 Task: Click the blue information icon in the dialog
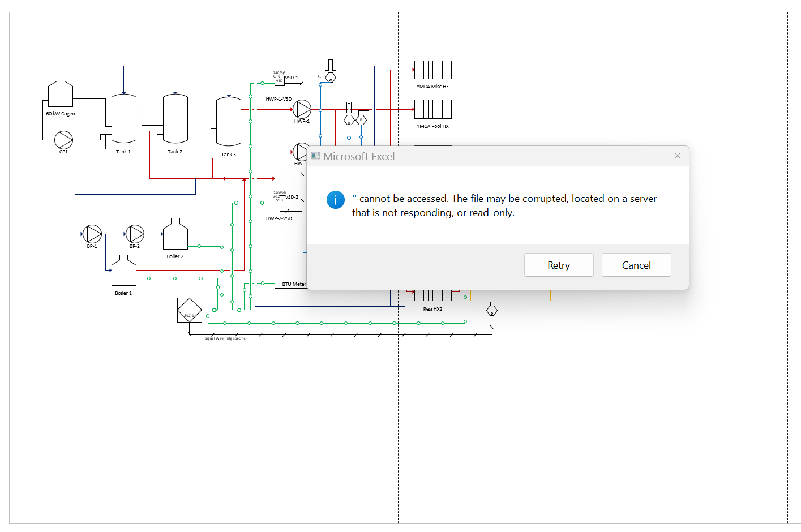(335, 200)
